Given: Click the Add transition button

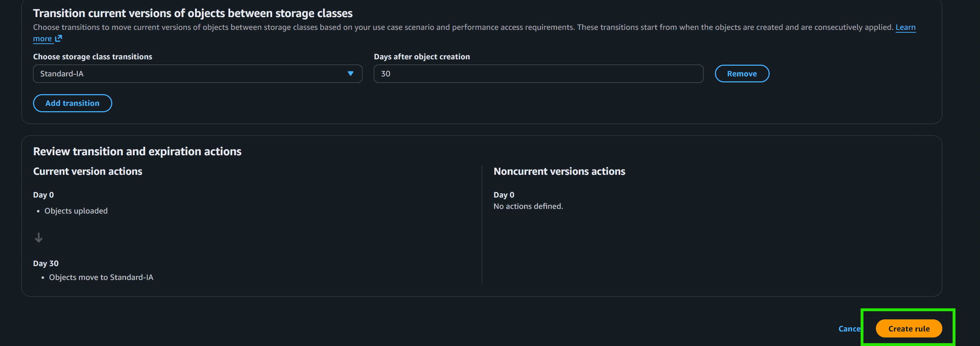Looking at the screenshot, I should (x=72, y=103).
